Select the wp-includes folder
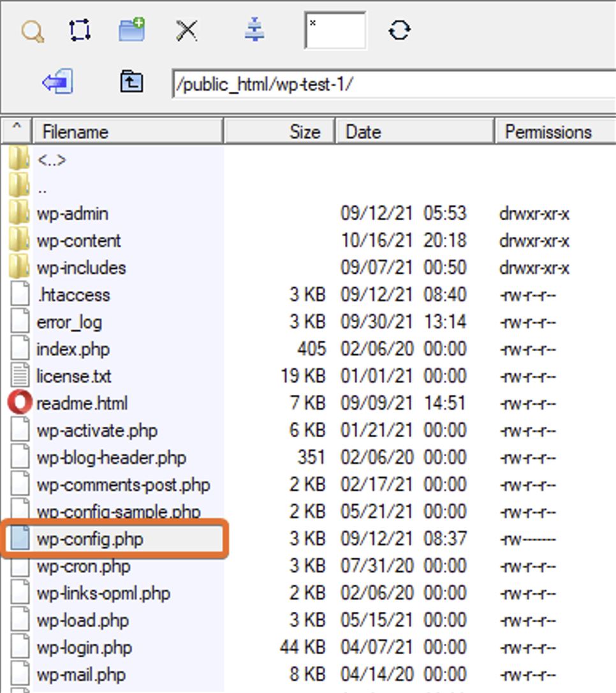 tap(81, 268)
